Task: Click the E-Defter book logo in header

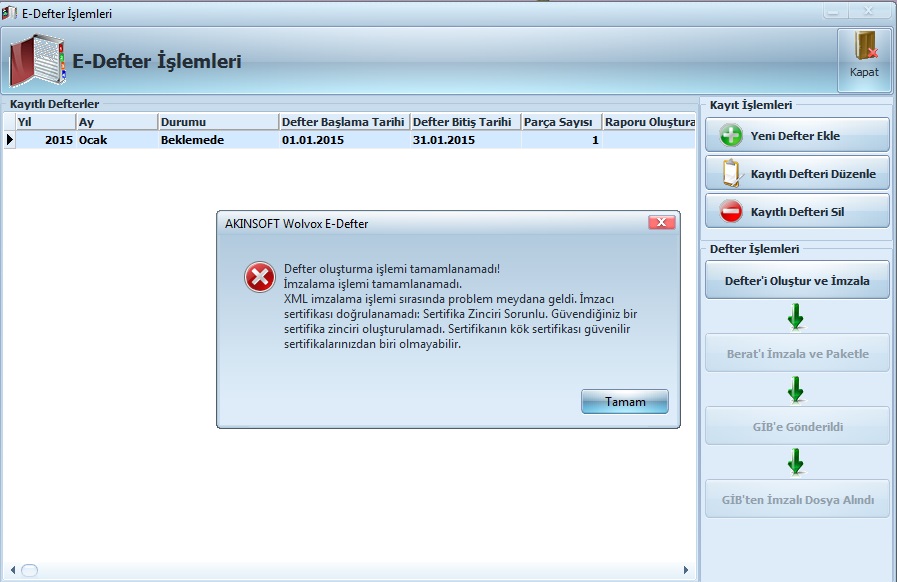Action: tap(37, 61)
